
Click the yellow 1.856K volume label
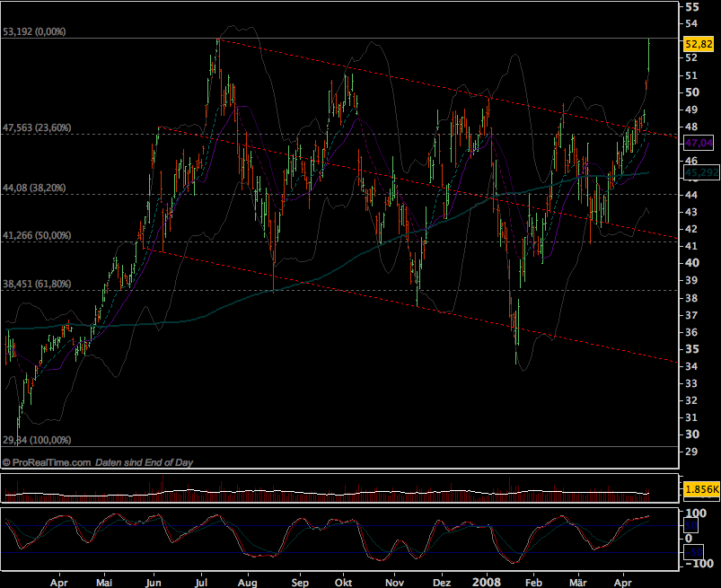pyautogui.click(x=698, y=489)
